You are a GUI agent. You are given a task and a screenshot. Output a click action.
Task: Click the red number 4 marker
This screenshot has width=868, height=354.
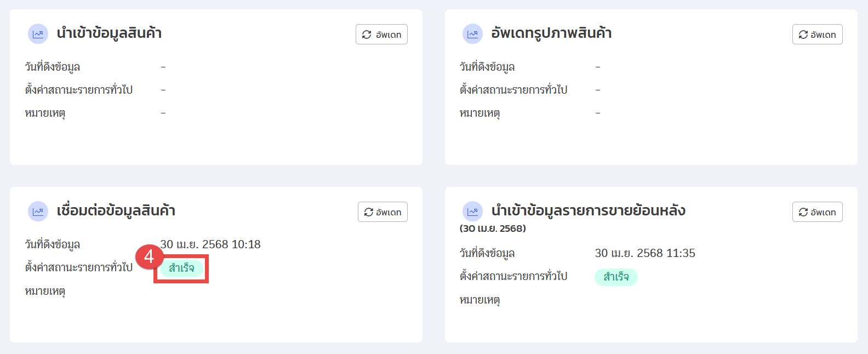point(149,256)
